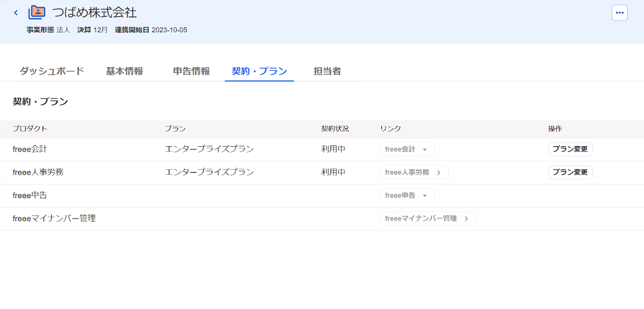Screen dimensions: 644x309
Task: Click プラン変更 for freee会計
Action: coord(570,149)
